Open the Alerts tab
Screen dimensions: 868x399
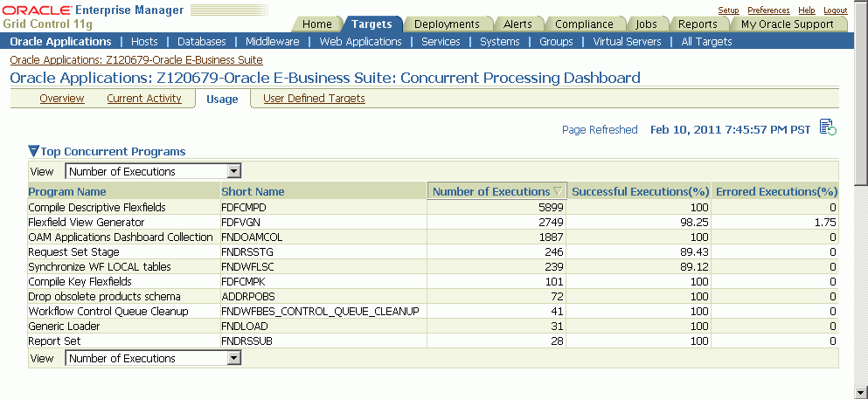click(517, 24)
